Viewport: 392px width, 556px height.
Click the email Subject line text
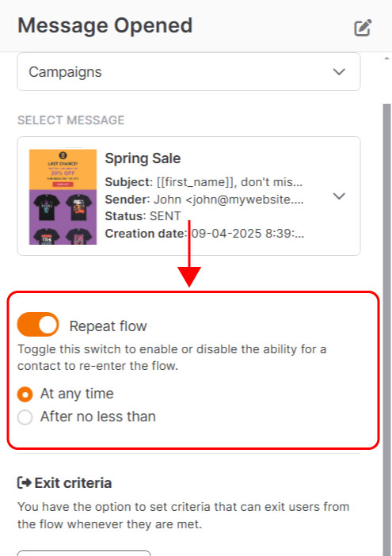coord(204,182)
